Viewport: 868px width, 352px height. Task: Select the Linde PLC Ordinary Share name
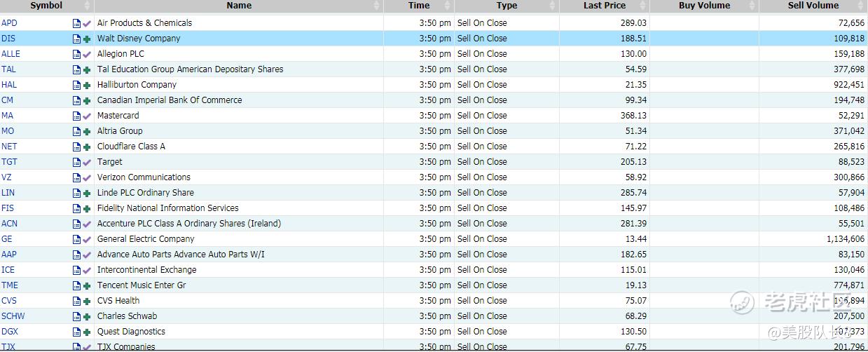point(146,193)
